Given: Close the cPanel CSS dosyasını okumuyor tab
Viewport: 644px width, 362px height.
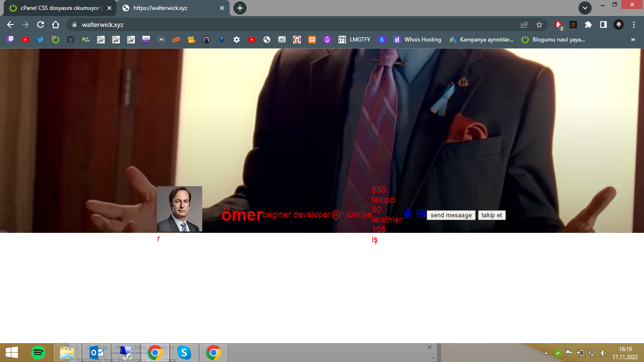Looking at the screenshot, I should (109, 8).
